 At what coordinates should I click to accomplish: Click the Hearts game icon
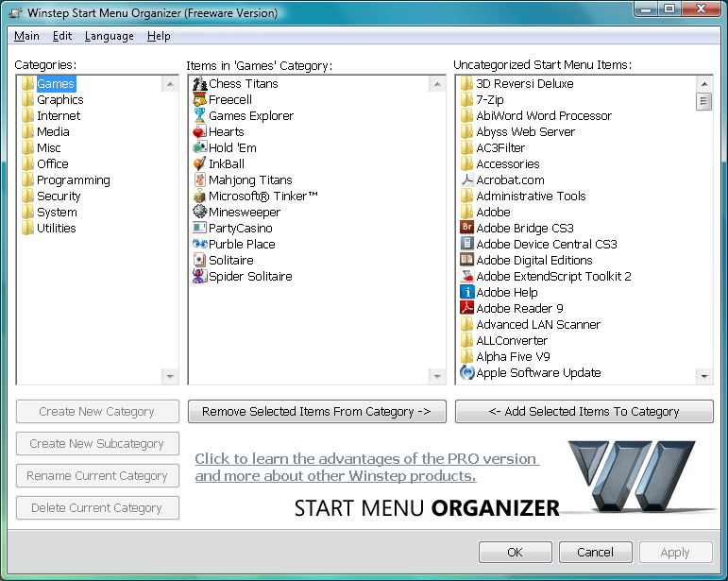[x=199, y=132]
